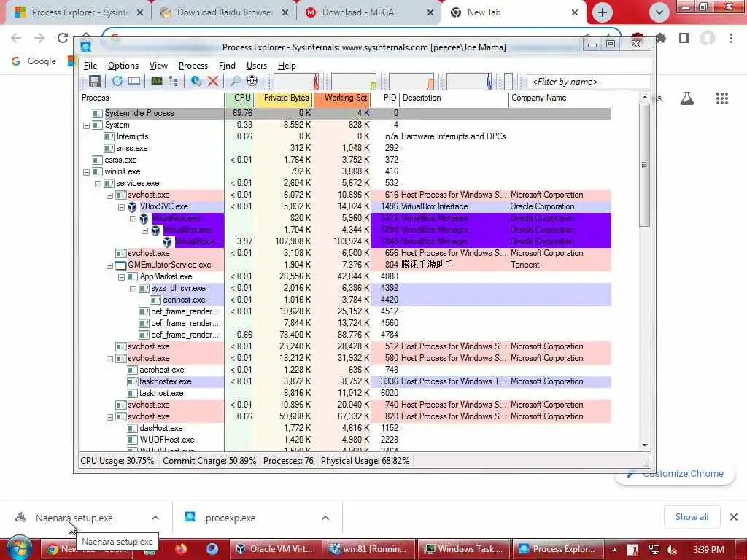Toggle the Chrome side panel icon

click(x=684, y=38)
